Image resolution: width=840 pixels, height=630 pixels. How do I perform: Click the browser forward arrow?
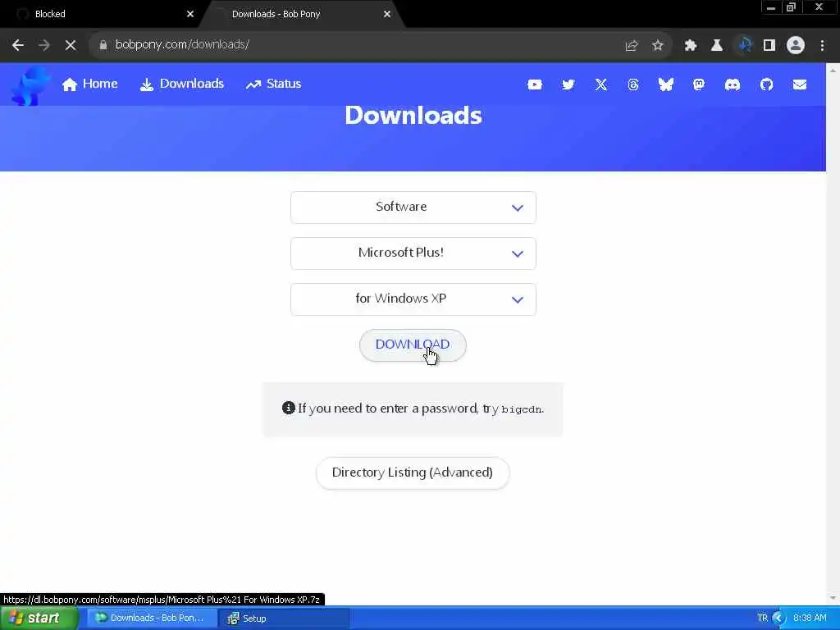(x=44, y=45)
